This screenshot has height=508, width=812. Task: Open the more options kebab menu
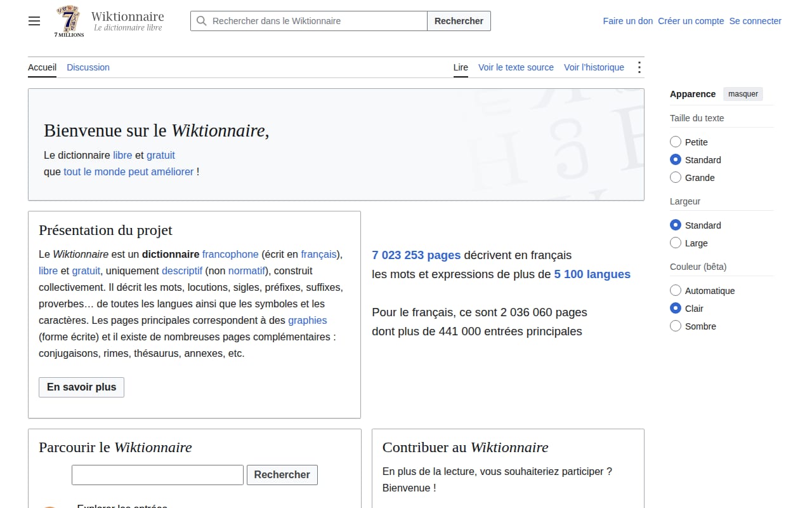point(639,67)
